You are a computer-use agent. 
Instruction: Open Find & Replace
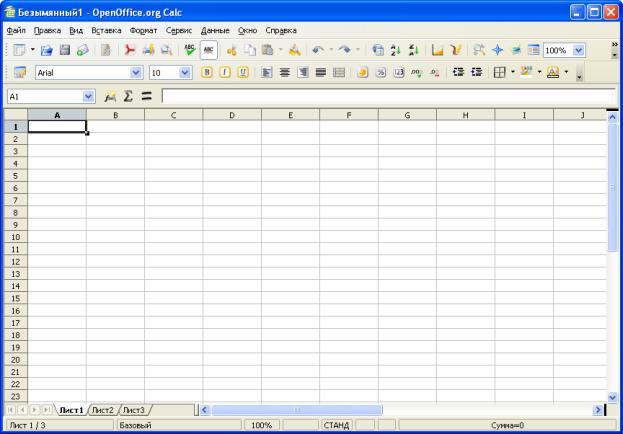point(479,50)
